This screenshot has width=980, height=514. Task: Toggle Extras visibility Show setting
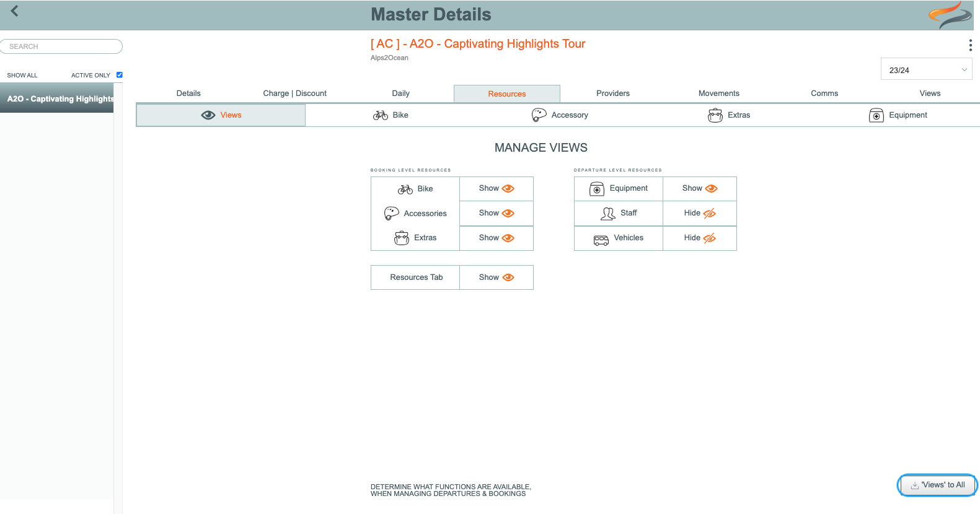(497, 238)
